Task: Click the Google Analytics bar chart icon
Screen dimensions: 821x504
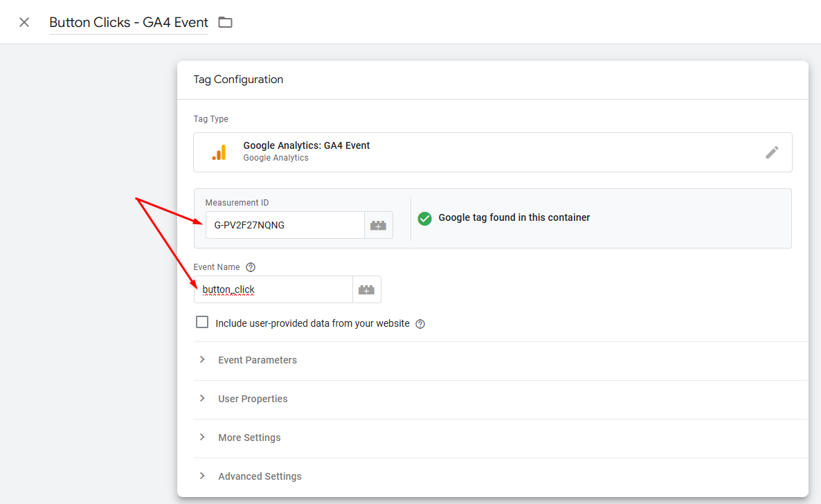Action: pyautogui.click(x=219, y=152)
